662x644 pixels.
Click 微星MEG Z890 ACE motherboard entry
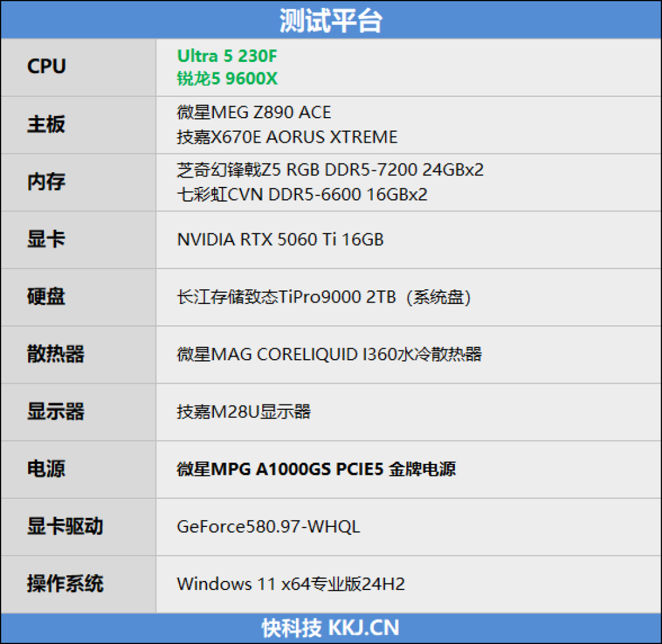(254, 112)
